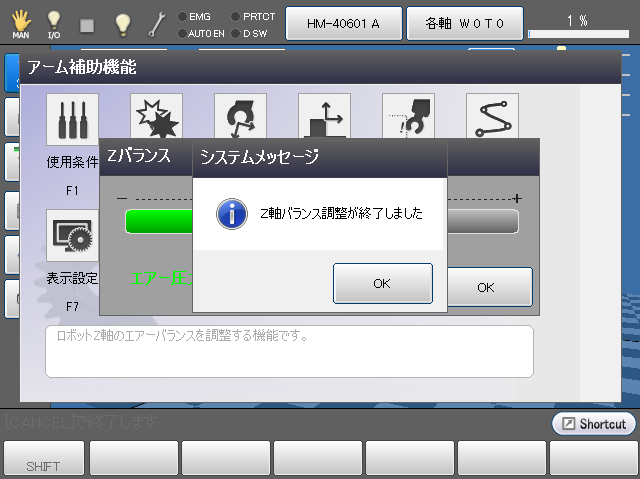The width and height of the screenshot is (640, 479).
Task: Click the green Z balance progress bar
Action: [158, 221]
